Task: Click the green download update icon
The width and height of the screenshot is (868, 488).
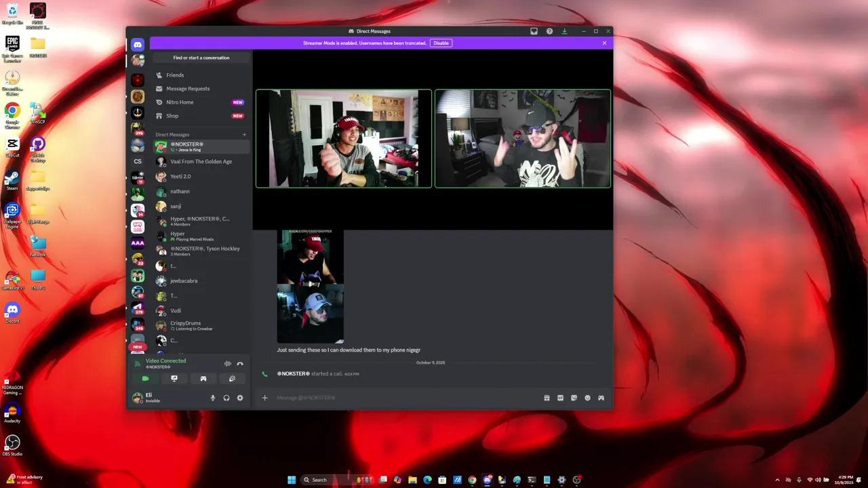Action: [x=564, y=31]
